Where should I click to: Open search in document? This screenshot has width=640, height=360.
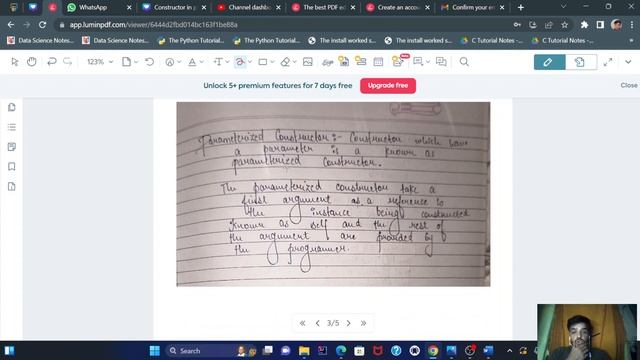coord(464,62)
